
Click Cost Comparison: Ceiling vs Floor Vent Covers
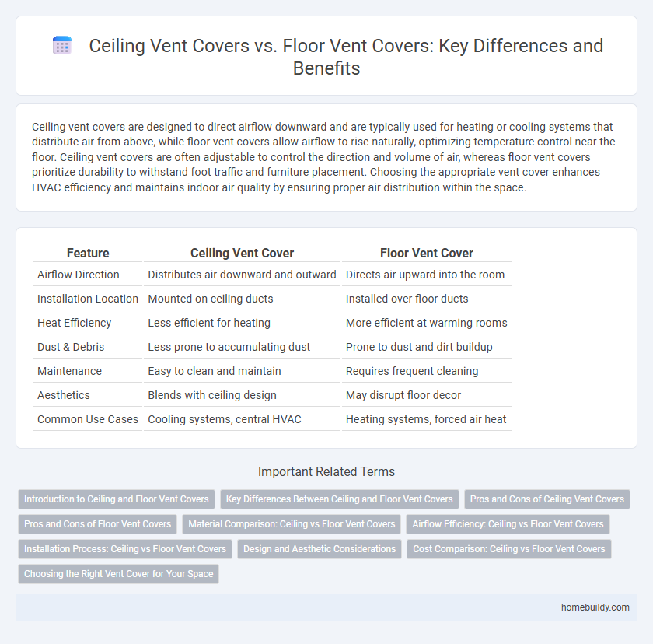click(x=508, y=549)
